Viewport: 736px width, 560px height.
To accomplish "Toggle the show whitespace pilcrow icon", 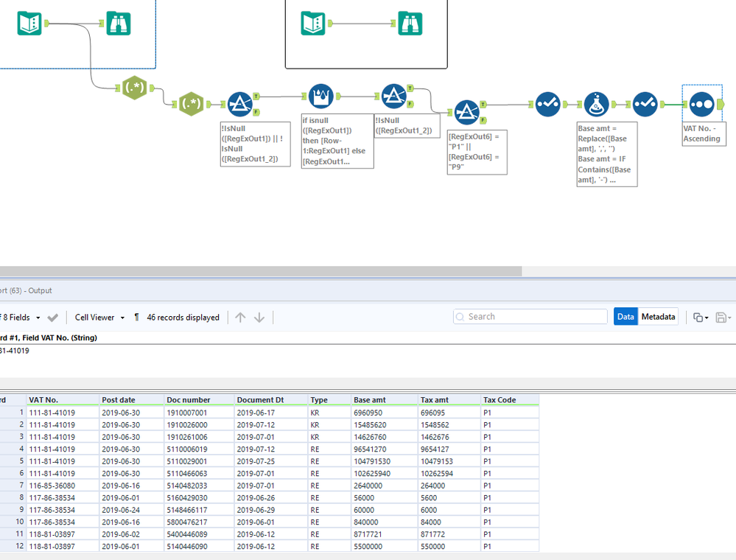I will (x=136, y=318).
